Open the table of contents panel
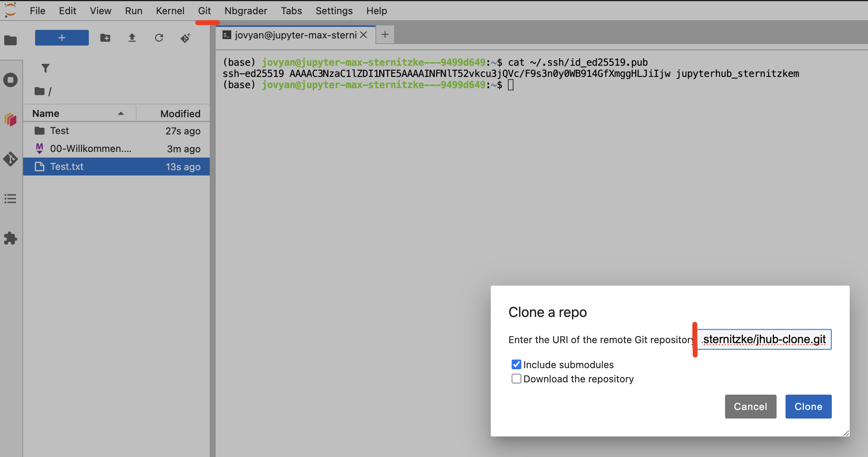The width and height of the screenshot is (868, 457). [10, 199]
